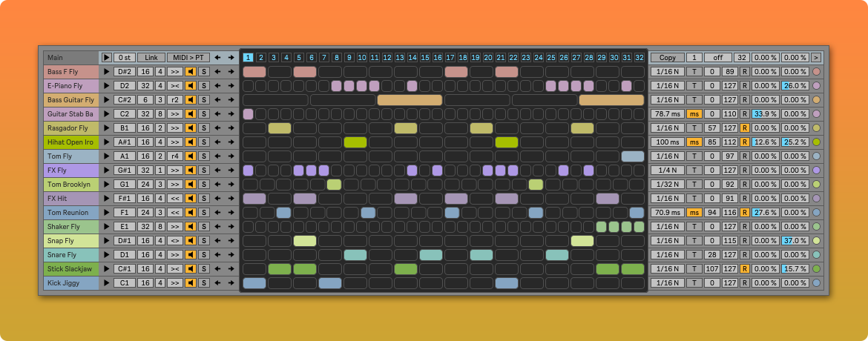Toggle ms mode on Tom Reunion row
This screenshot has width=868, height=341.
694,213
